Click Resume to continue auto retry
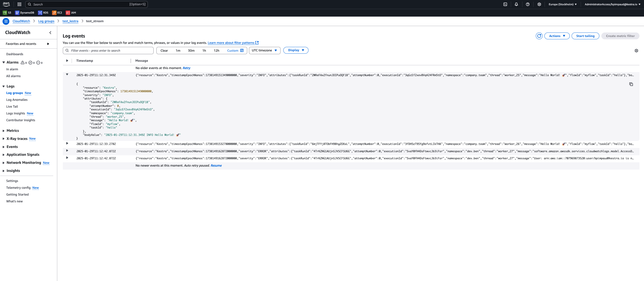The image size is (644, 281). pos(216,165)
